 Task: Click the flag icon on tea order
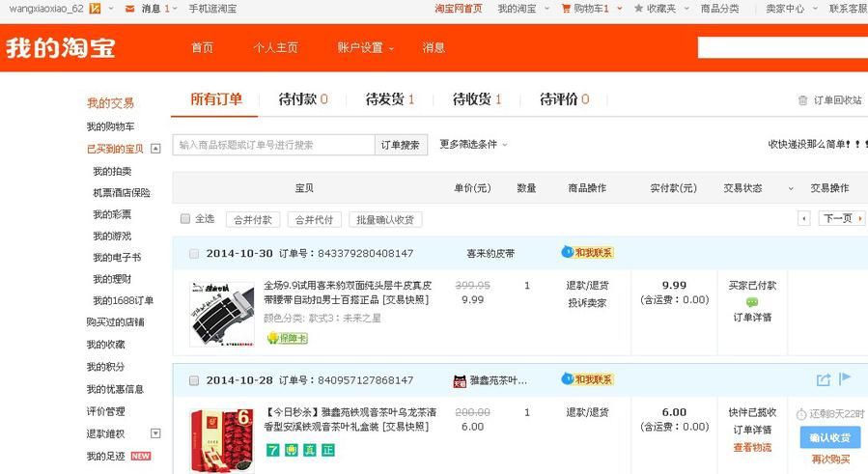pyautogui.click(x=844, y=378)
